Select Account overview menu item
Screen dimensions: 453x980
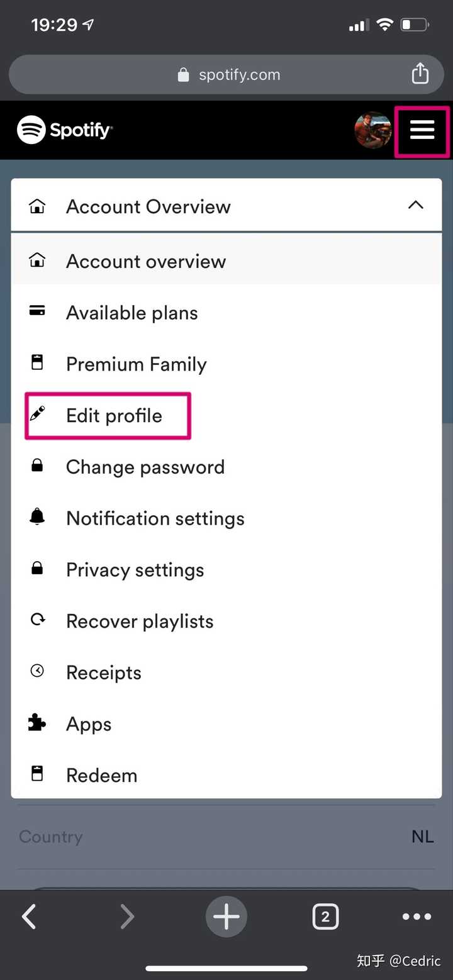click(146, 261)
